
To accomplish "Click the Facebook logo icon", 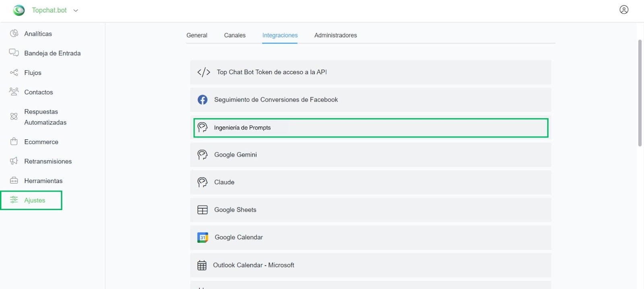I will [x=202, y=100].
